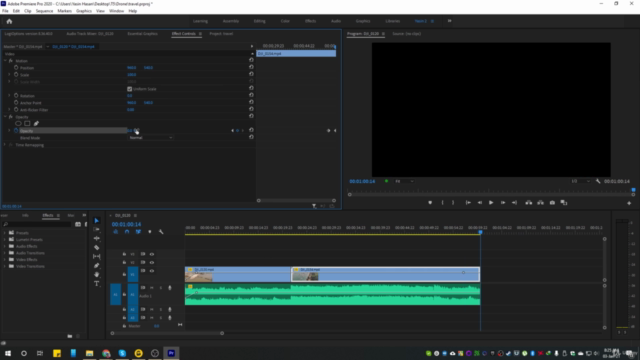
Task: Toggle V1 track output eye
Action: (152, 271)
